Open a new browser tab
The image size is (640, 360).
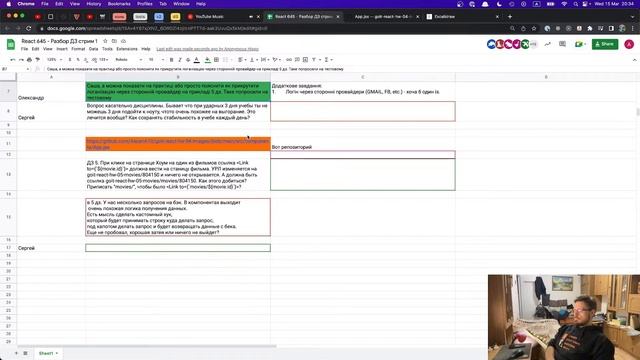tap(510, 17)
